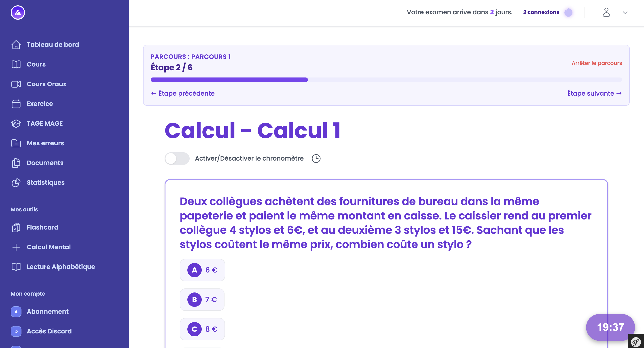The image size is (644, 348).
Task: Open the Flashcard tool
Action: [x=42, y=227]
